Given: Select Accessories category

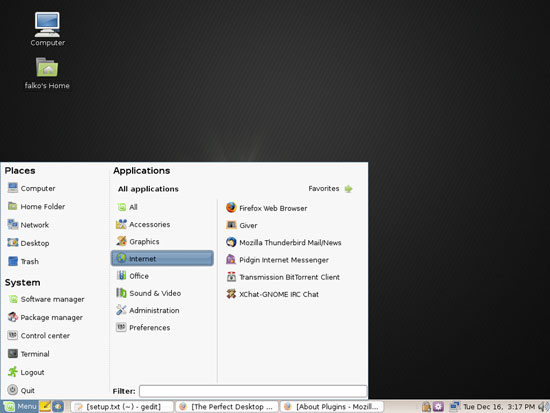Looking at the screenshot, I should coord(162,224).
